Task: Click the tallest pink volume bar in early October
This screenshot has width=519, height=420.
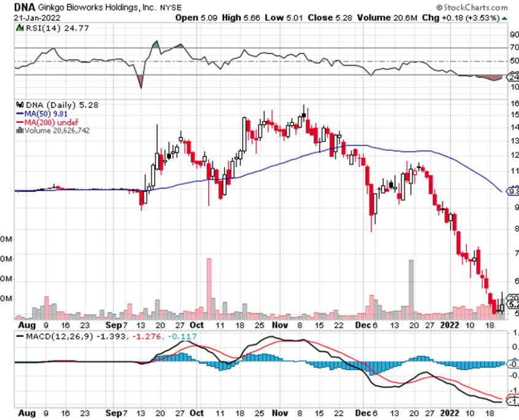Action: click(x=209, y=289)
